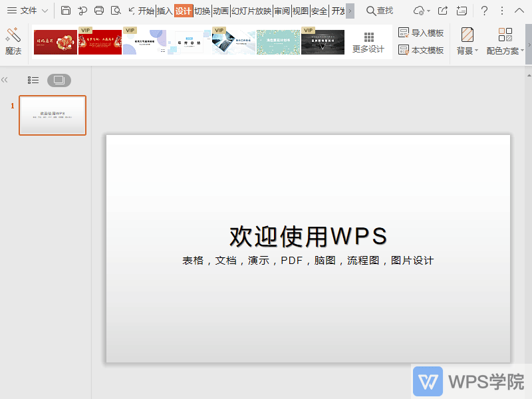Click the Share (分享) icon
The image size is (532, 399).
(x=442, y=10)
